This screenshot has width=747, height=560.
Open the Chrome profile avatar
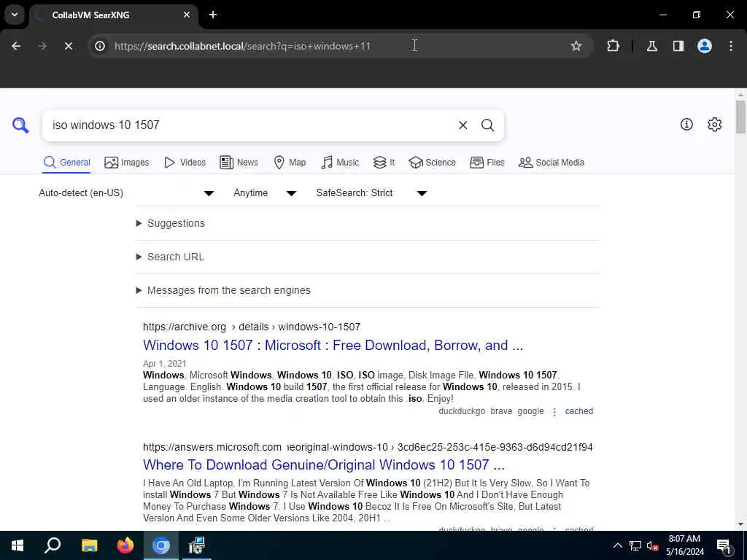pos(704,46)
